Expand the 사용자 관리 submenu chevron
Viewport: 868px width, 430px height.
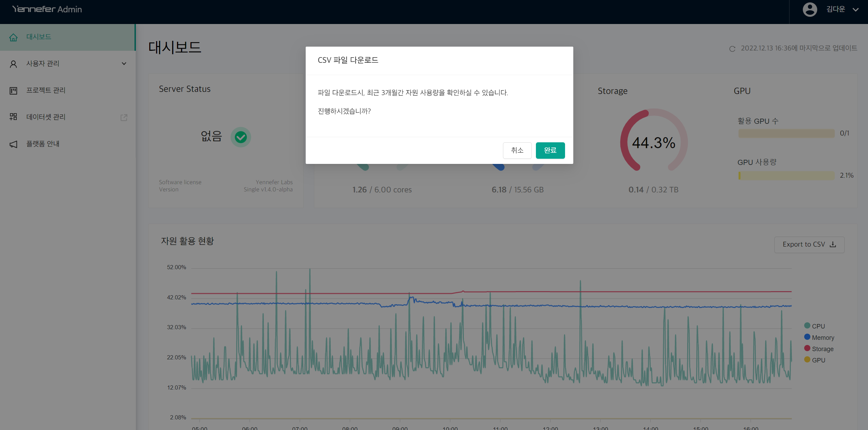coord(124,64)
